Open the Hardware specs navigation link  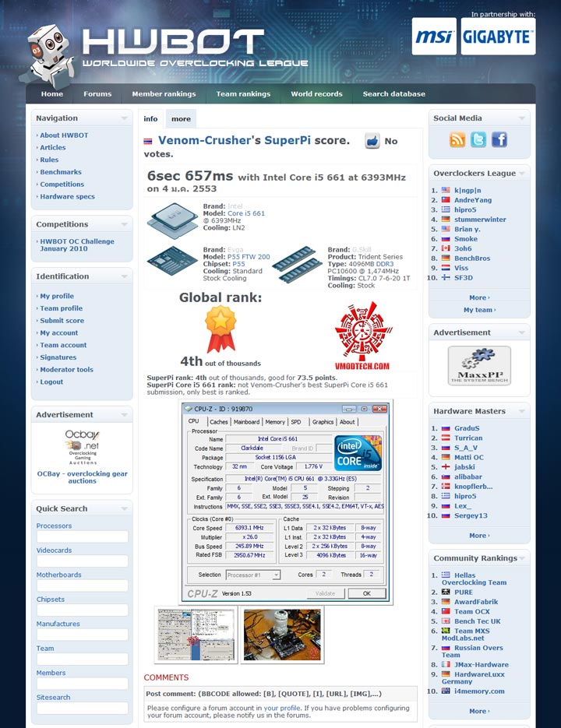[x=67, y=196]
